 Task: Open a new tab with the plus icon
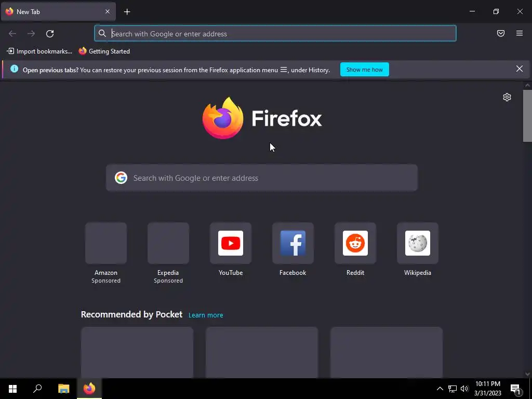tap(127, 12)
